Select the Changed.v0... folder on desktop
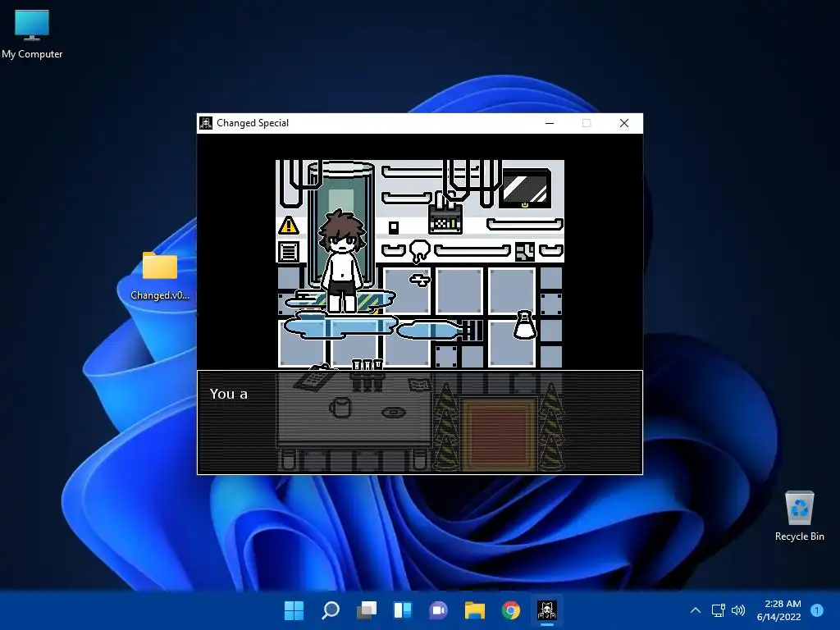This screenshot has width=840, height=630. click(x=160, y=276)
